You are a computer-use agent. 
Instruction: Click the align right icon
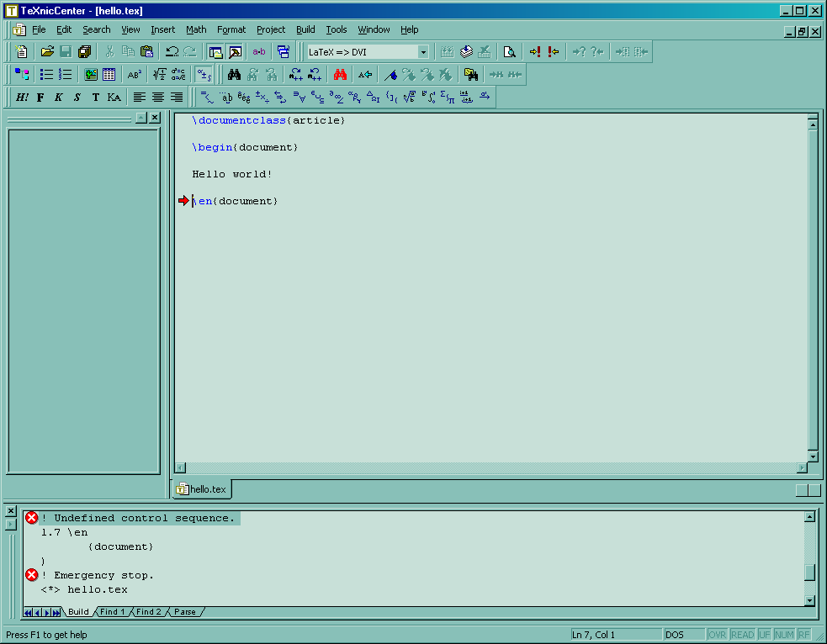pos(176,97)
